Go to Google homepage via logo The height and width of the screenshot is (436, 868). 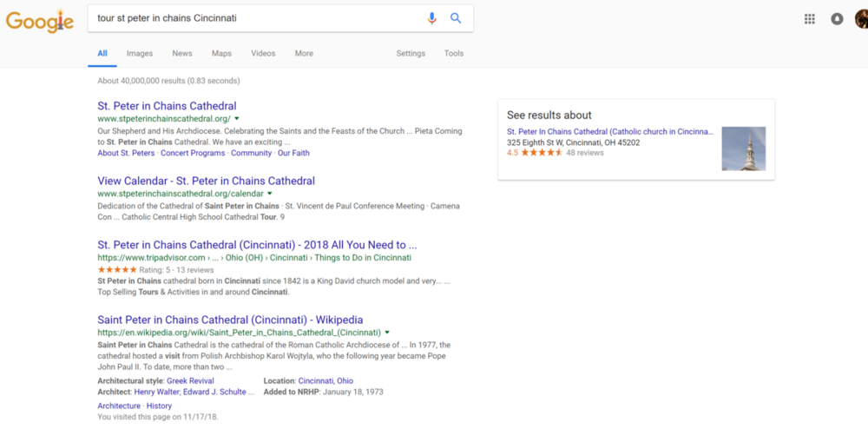(x=39, y=21)
